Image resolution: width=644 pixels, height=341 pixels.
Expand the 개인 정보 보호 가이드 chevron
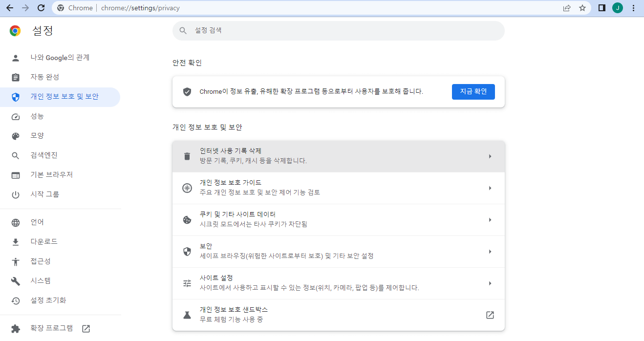click(x=490, y=188)
